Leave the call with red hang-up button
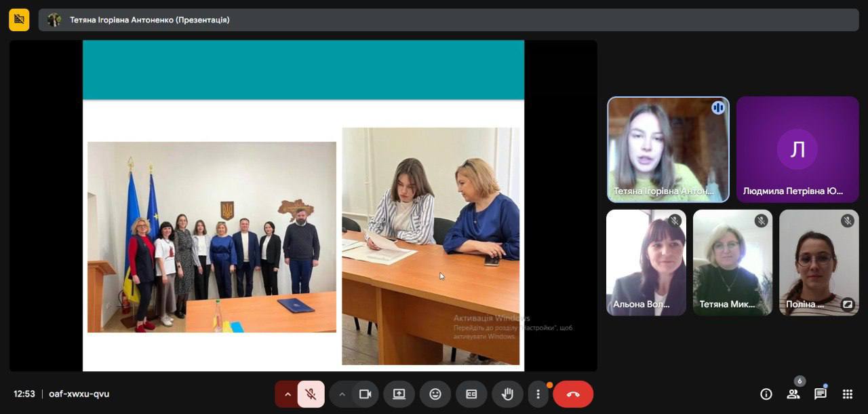 point(573,394)
